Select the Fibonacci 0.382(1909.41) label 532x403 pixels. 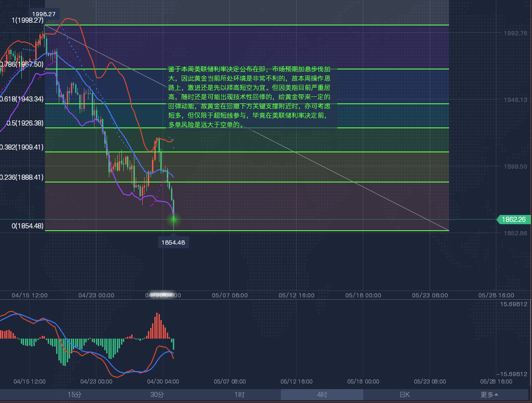pos(22,147)
